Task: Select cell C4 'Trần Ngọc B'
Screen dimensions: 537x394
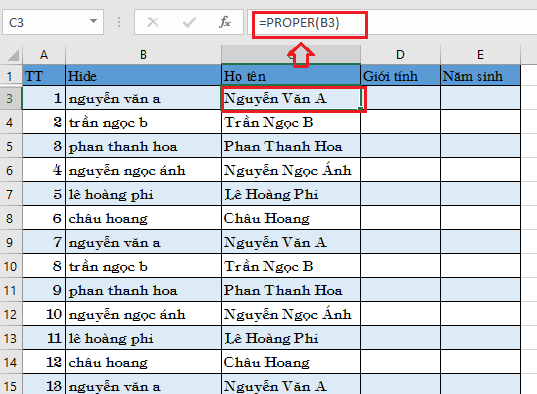Action: pos(291,122)
